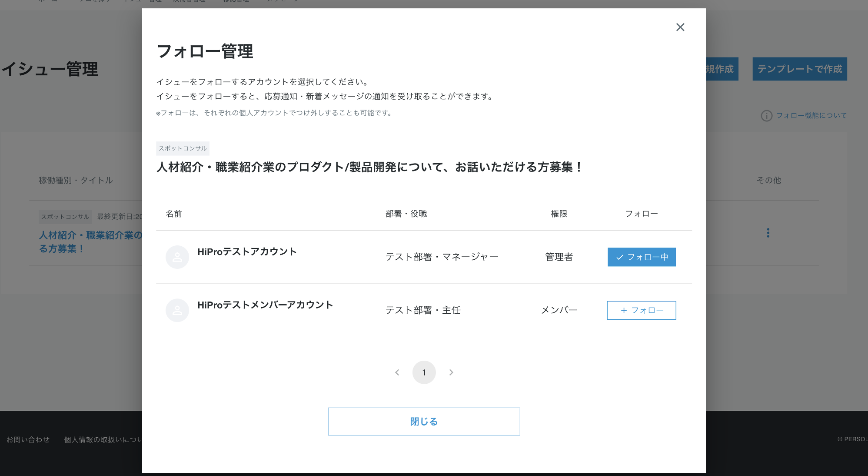Screen dimensions: 868x476
Task: Open the 候補者管理 menu item
Action: point(189,1)
